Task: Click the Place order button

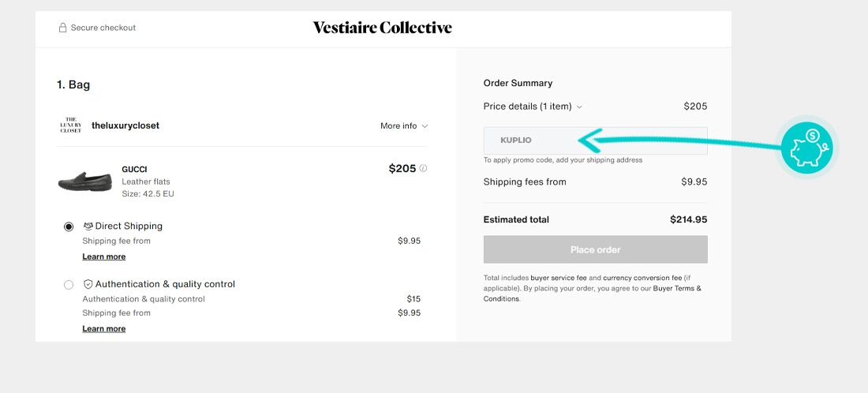Action: 595,249
